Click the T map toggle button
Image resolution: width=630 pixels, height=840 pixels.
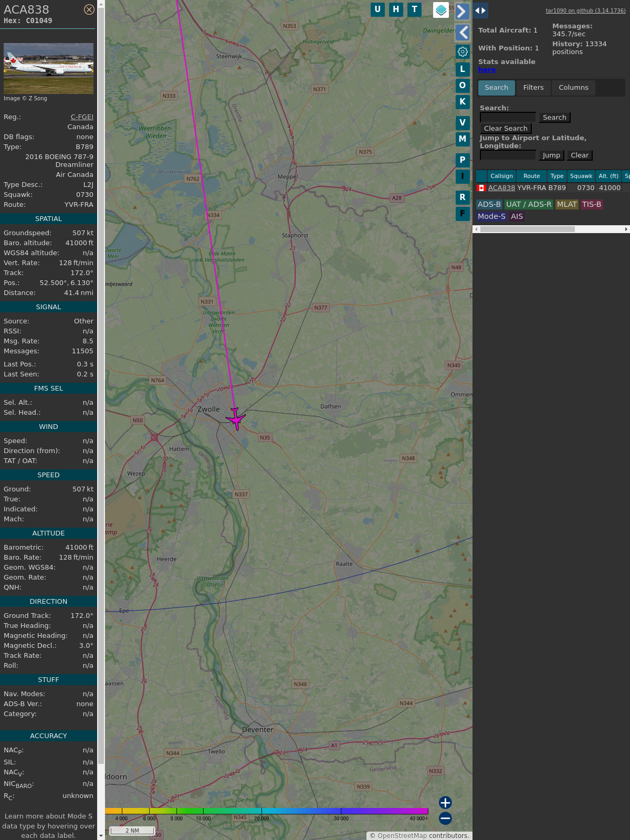tap(415, 9)
